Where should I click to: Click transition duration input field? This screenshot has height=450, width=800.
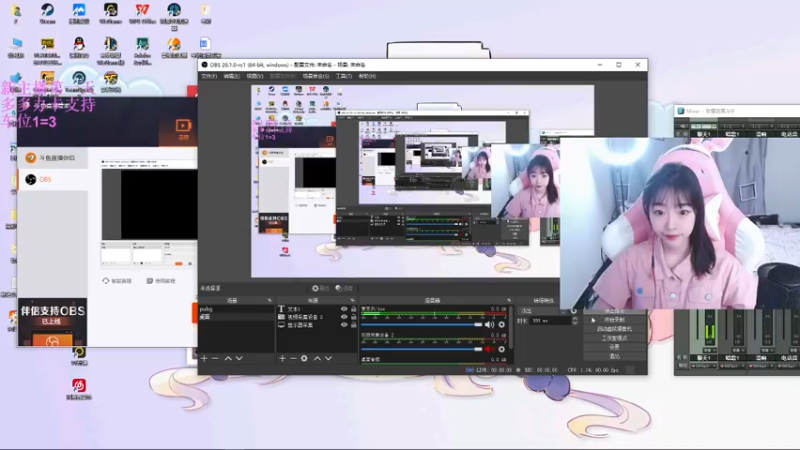point(551,320)
